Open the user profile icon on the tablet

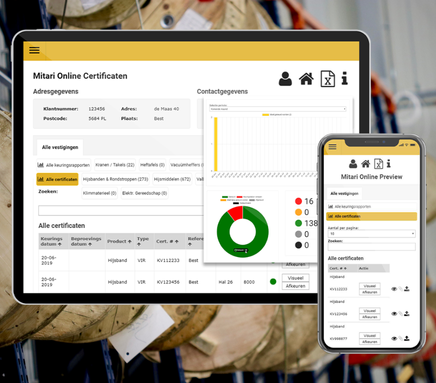click(x=285, y=79)
